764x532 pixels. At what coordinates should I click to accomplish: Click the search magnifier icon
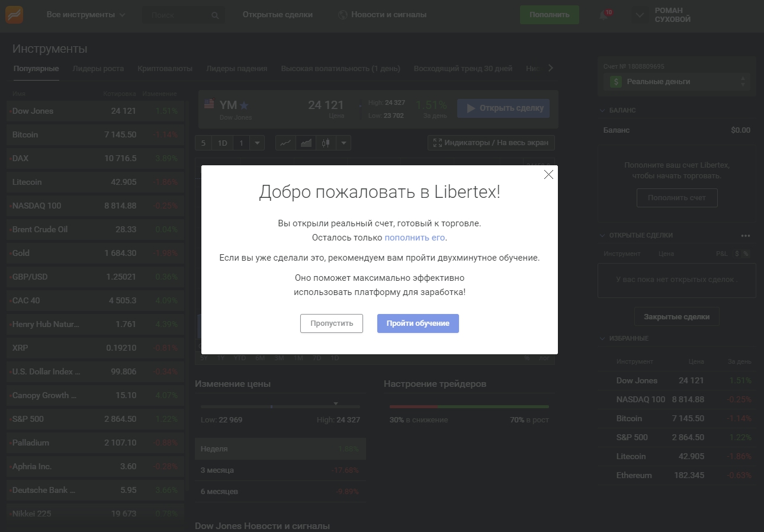coord(216,15)
